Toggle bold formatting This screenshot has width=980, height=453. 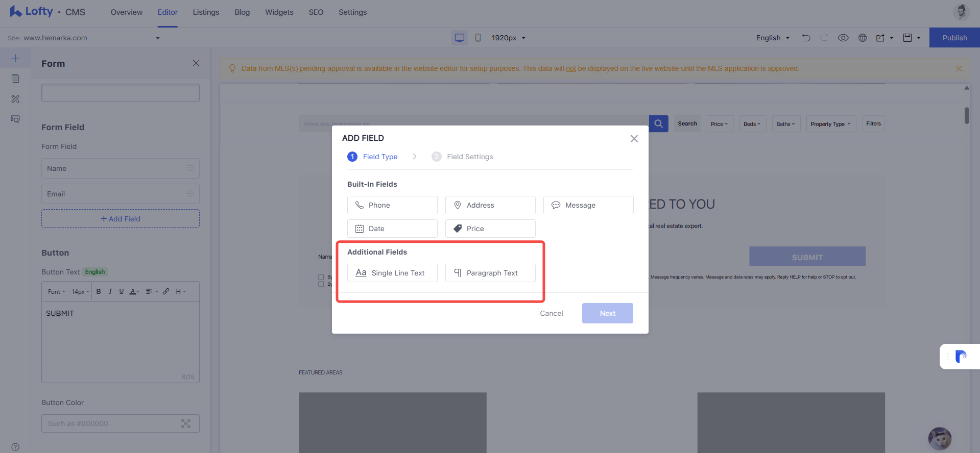pyautogui.click(x=99, y=291)
